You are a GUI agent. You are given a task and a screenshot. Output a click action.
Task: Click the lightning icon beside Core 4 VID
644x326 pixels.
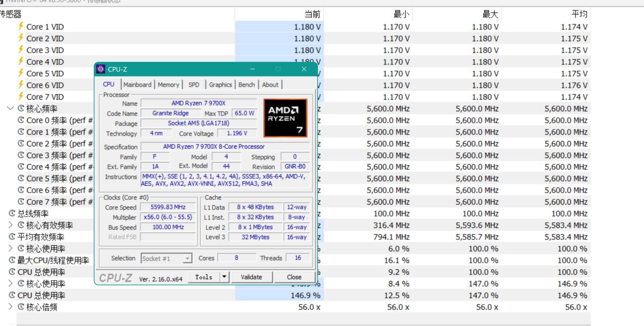click(x=21, y=61)
